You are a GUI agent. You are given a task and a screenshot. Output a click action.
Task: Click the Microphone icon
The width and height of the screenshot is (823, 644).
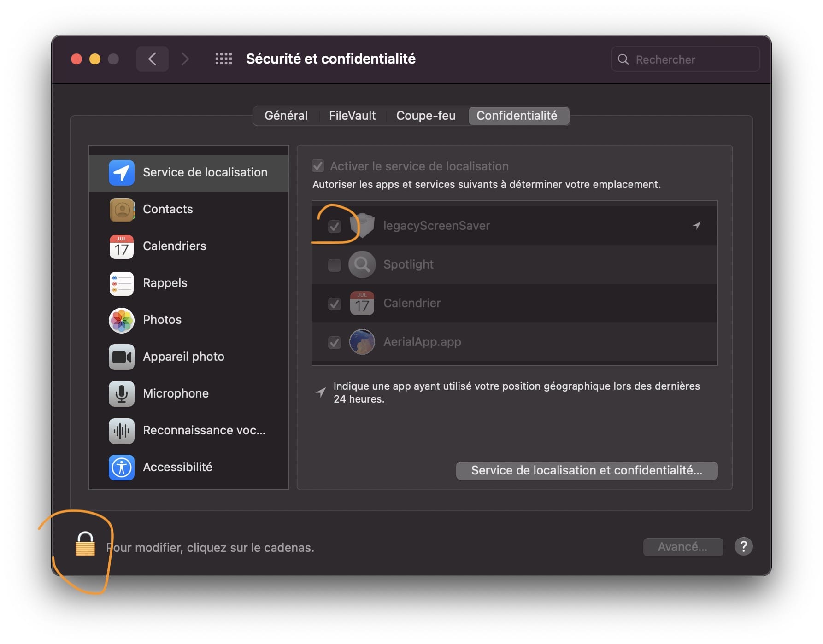pos(122,394)
